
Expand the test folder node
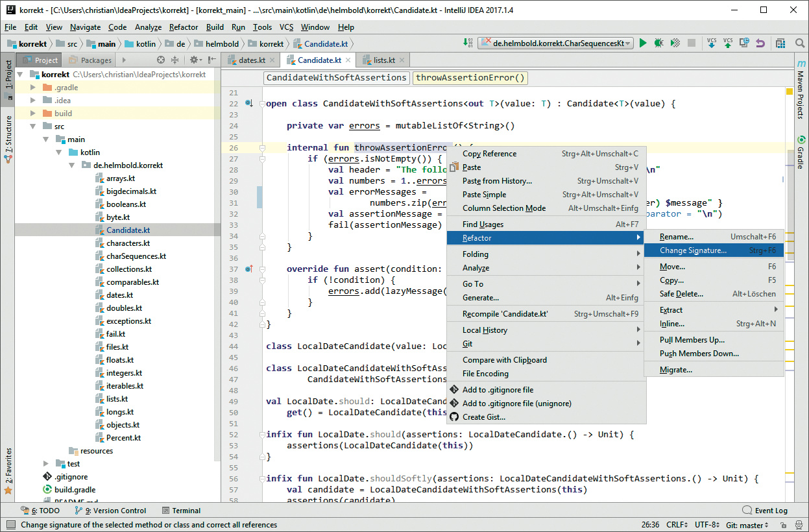click(46, 464)
